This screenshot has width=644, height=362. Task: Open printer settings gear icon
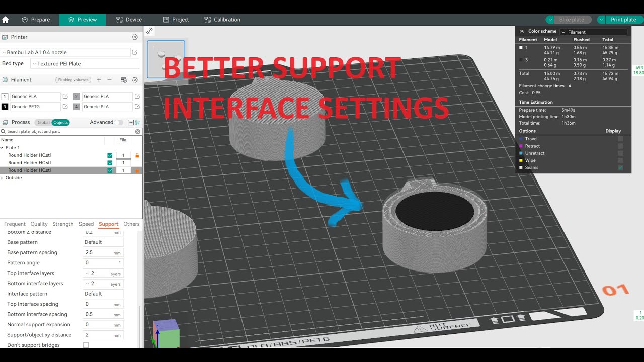point(135,37)
